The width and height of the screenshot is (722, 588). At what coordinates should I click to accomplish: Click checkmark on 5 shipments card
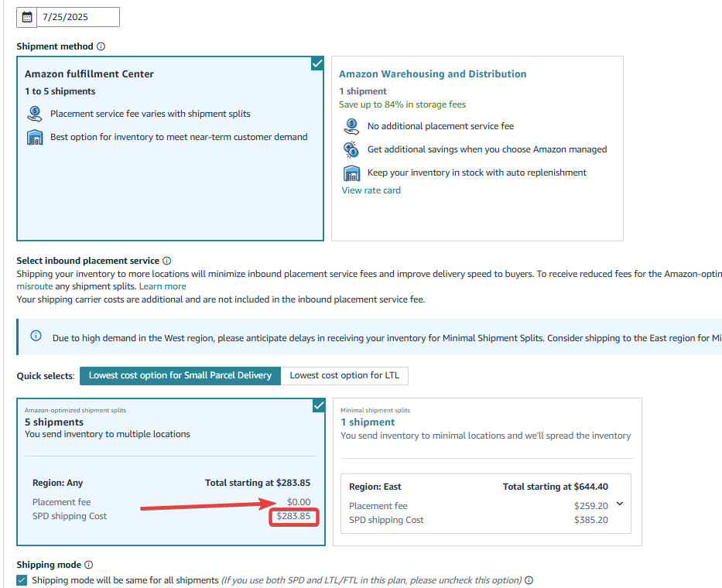[319, 405]
